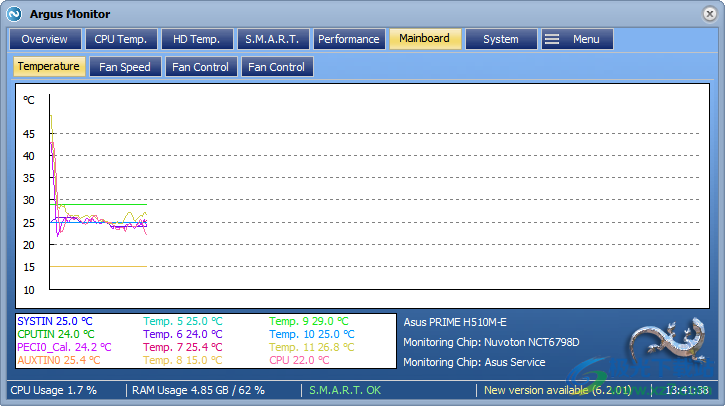Select the Performance tab

pos(348,39)
